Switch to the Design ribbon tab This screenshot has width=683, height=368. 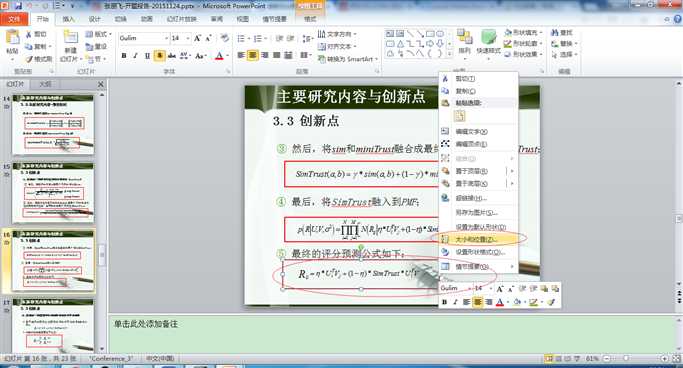95,19
